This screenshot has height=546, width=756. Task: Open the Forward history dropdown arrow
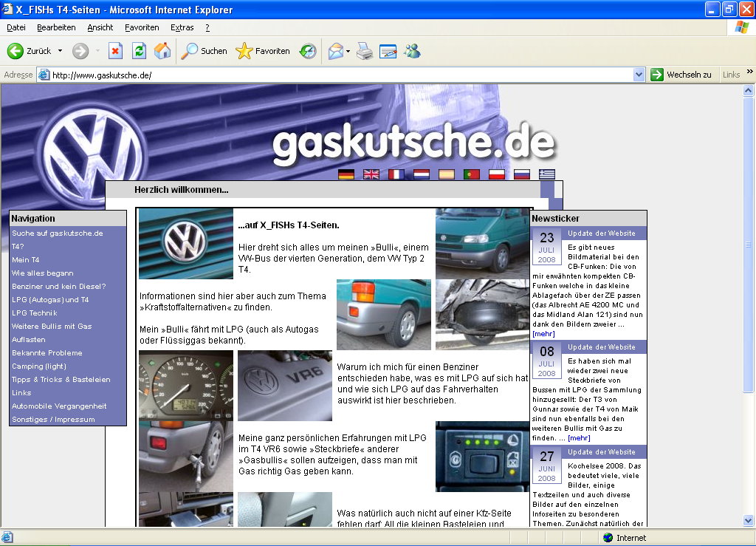pyautogui.click(x=97, y=51)
